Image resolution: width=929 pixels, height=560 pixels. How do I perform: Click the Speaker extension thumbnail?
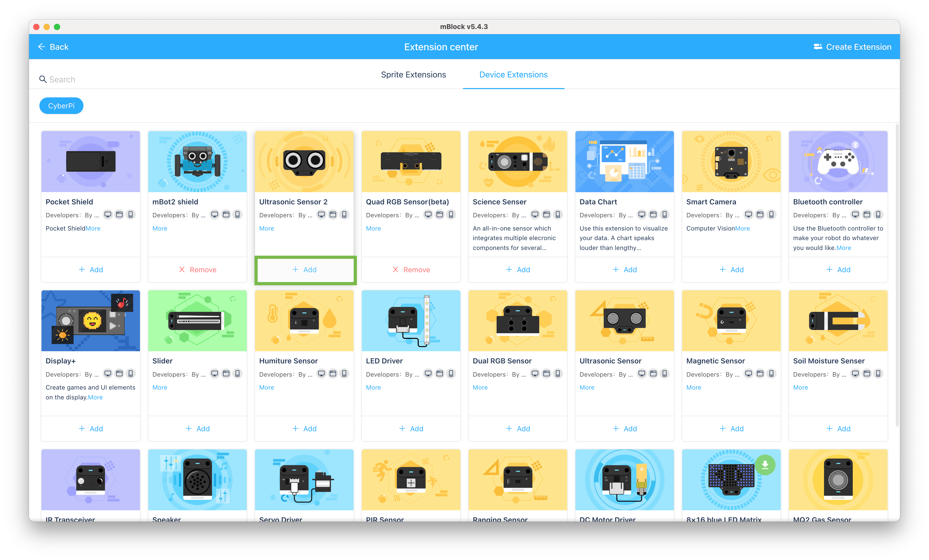pyautogui.click(x=197, y=479)
